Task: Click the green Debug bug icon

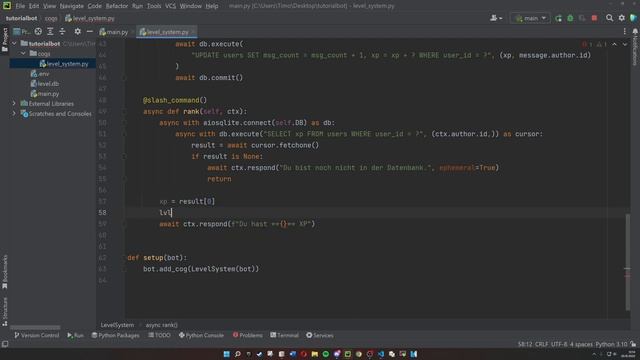Action: (570, 18)
